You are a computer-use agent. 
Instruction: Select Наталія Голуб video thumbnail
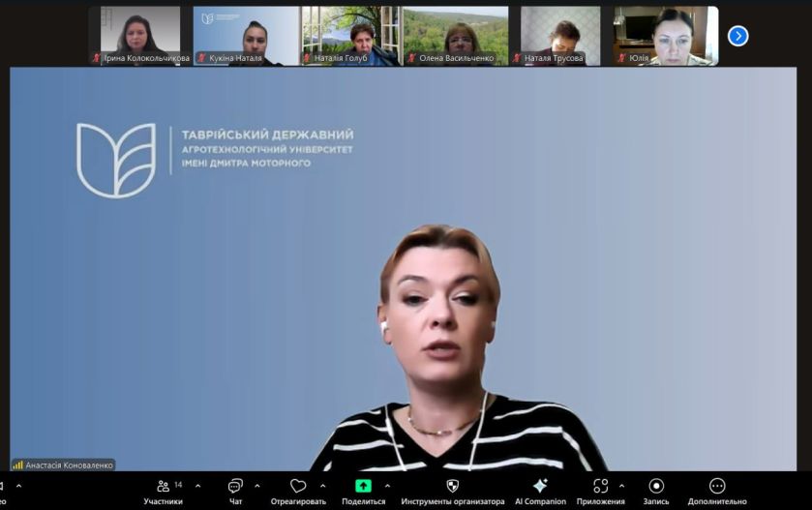351,36
